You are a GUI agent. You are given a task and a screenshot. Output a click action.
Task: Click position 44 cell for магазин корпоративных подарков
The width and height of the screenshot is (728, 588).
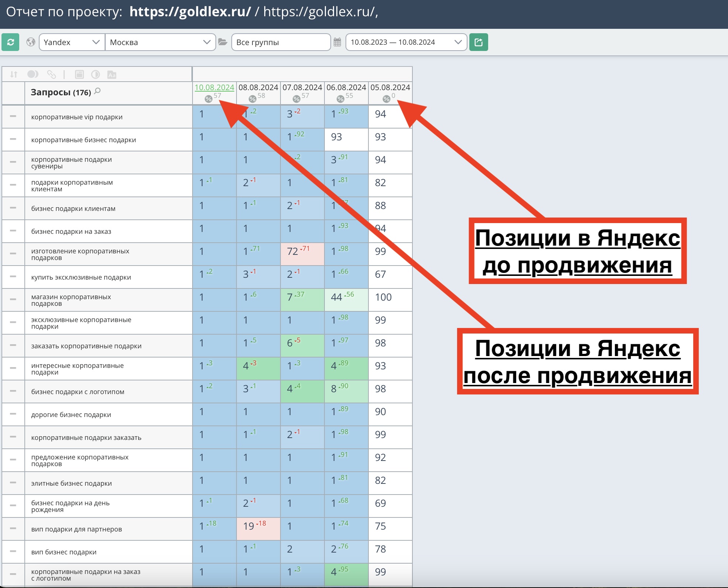[346, 300]
